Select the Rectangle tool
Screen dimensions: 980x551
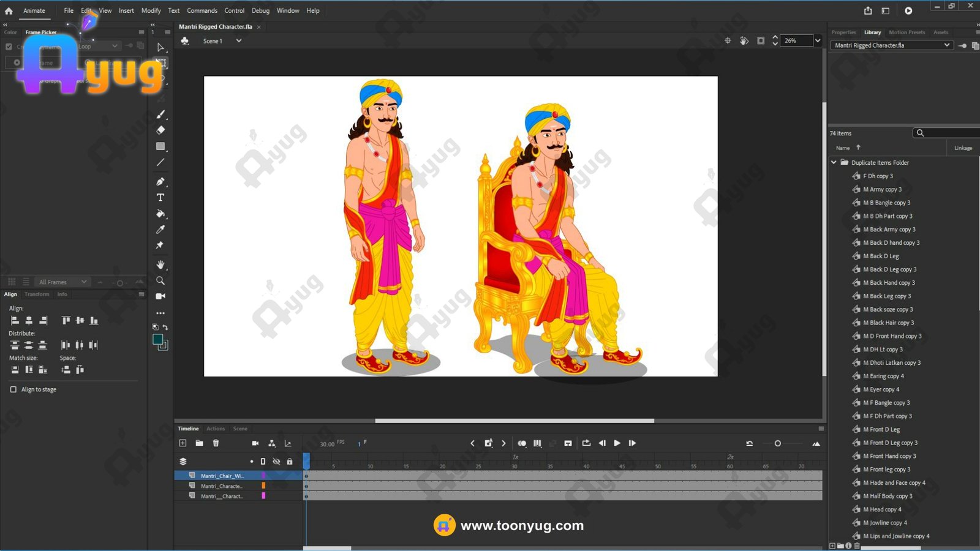[x=160, y=146]
